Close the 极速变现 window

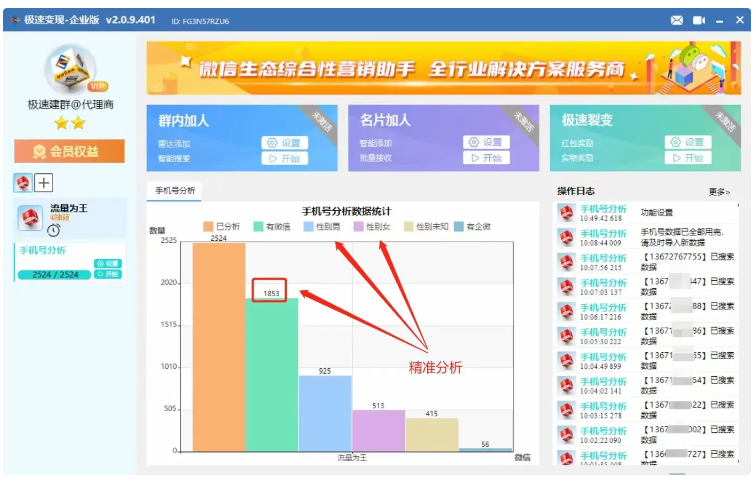(x=740, y=20)
